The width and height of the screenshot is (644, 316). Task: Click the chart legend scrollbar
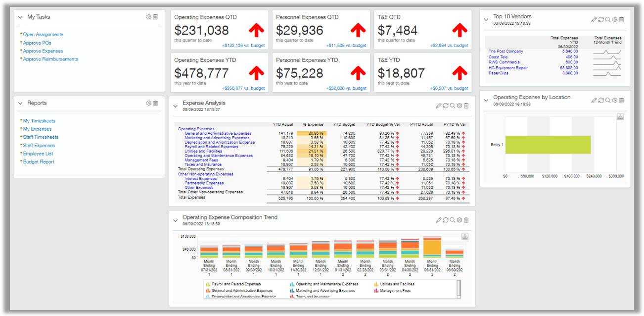(459, 289)
